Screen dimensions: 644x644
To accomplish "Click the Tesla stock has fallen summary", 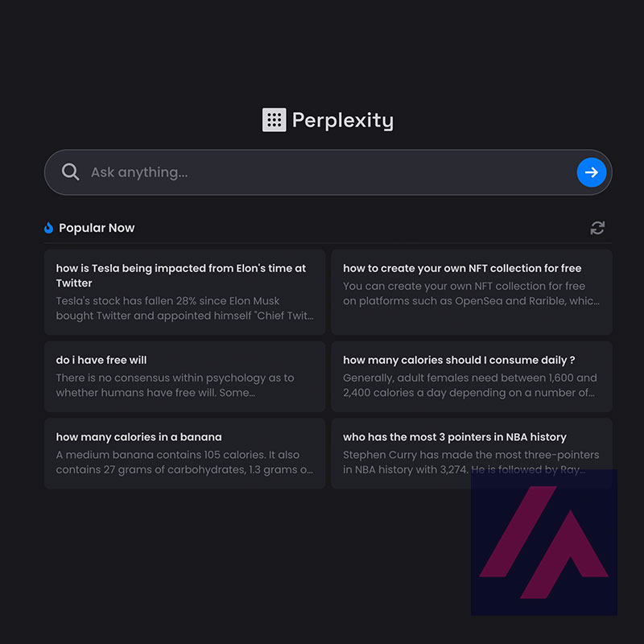I will pos(184,308).
